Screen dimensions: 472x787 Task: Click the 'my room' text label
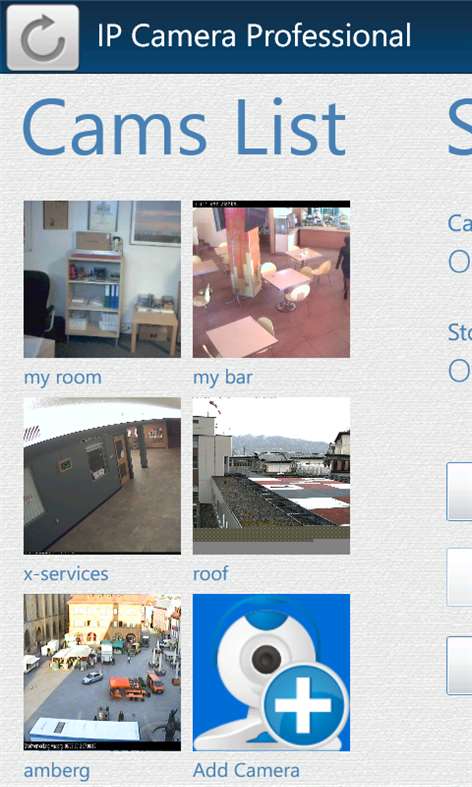pos(63,377)
